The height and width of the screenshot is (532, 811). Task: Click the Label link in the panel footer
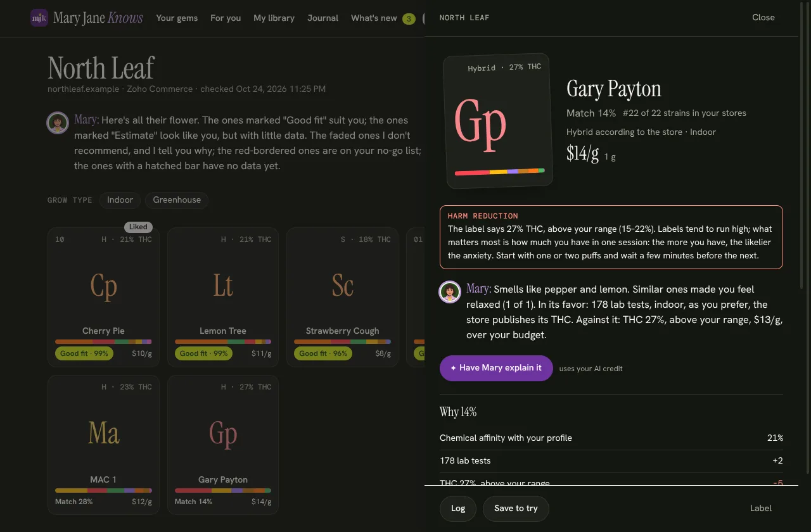coord(761,508)
